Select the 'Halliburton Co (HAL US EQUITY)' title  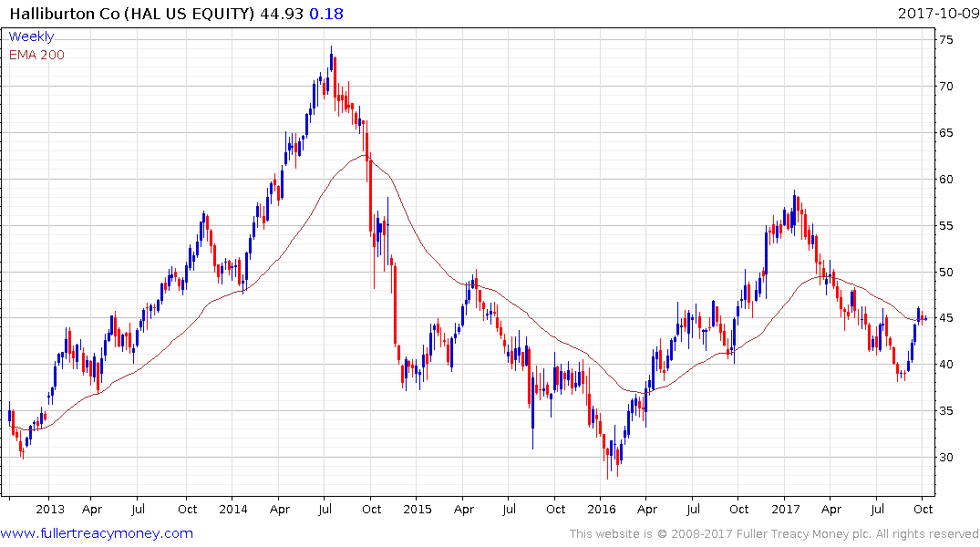pos(132,13)
